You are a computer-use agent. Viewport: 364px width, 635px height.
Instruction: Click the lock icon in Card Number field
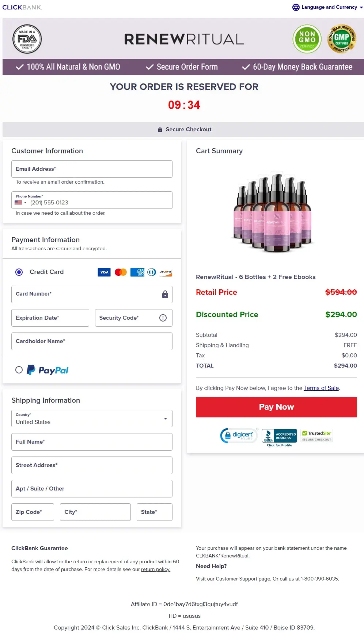tap(165, 294)
